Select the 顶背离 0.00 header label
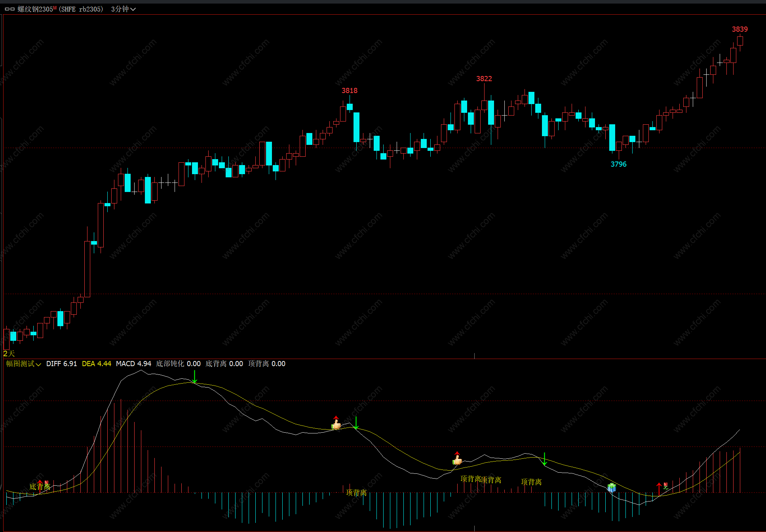The width and height of the screenshot is (766, 532). click(266, 363)
